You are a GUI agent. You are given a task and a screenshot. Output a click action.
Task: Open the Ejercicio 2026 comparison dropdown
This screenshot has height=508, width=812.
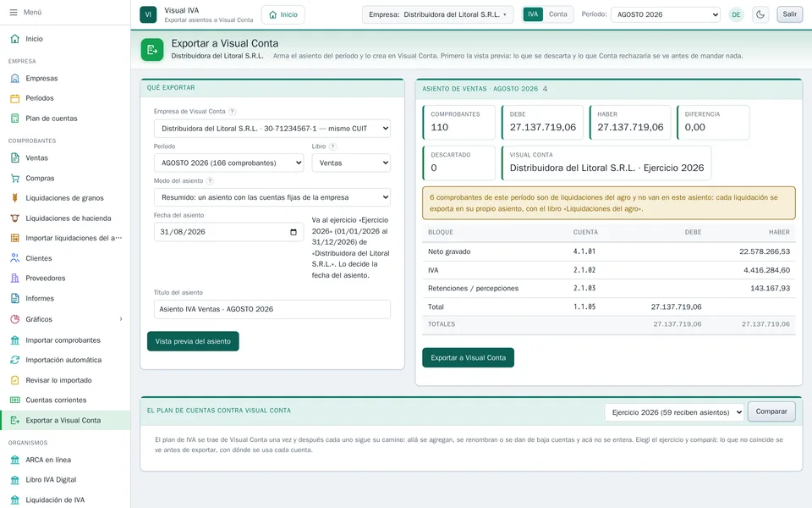point(674,412)
